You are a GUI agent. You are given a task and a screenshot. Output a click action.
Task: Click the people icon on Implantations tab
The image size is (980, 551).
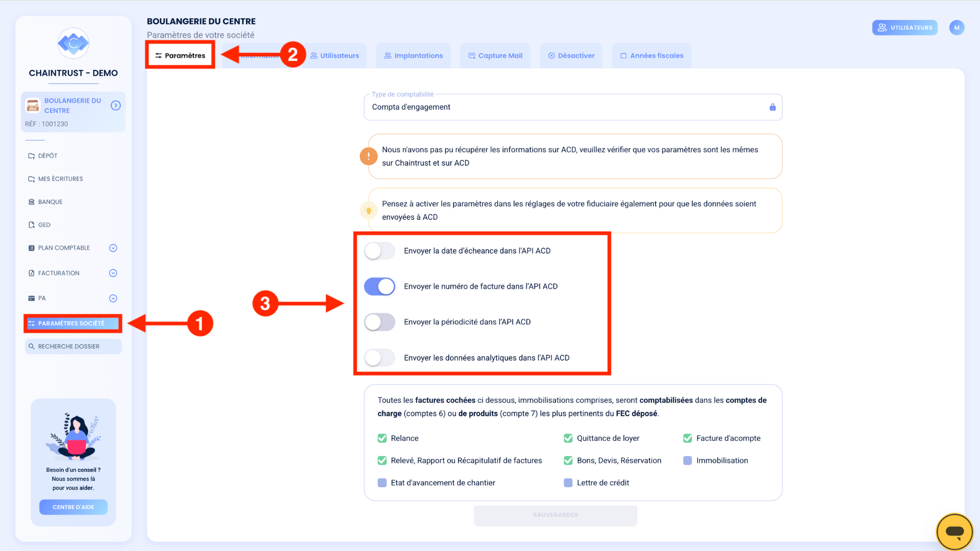click(x=388, y=56)
